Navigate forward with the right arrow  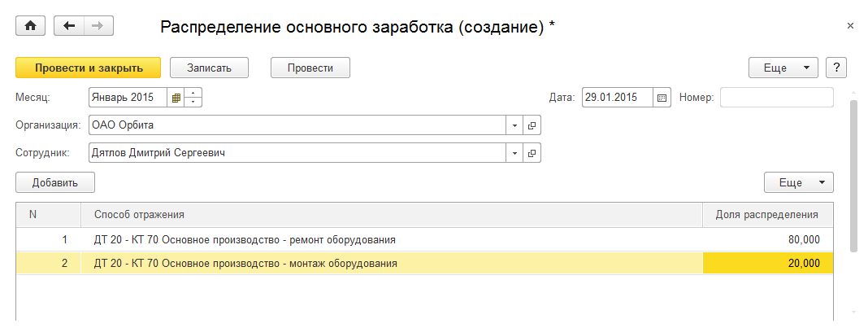pyautogui.click(x=98, y=26)
